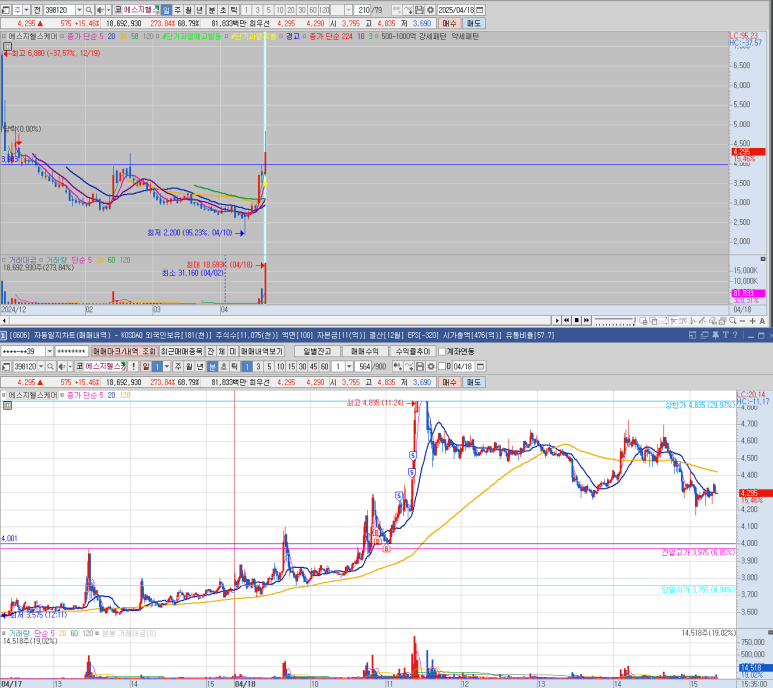Click the 일별잔고 button
773x688 pixels.
[317, 351]
